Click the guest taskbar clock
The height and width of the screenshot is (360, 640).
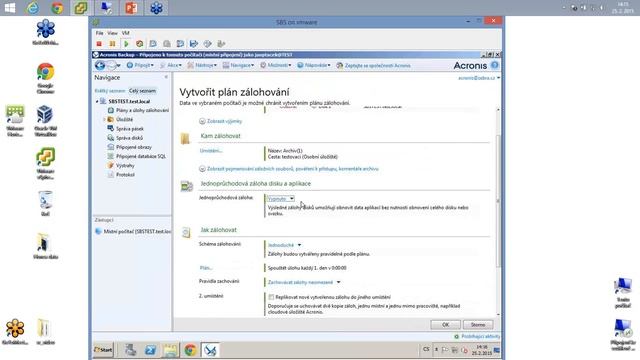[482, 350]
